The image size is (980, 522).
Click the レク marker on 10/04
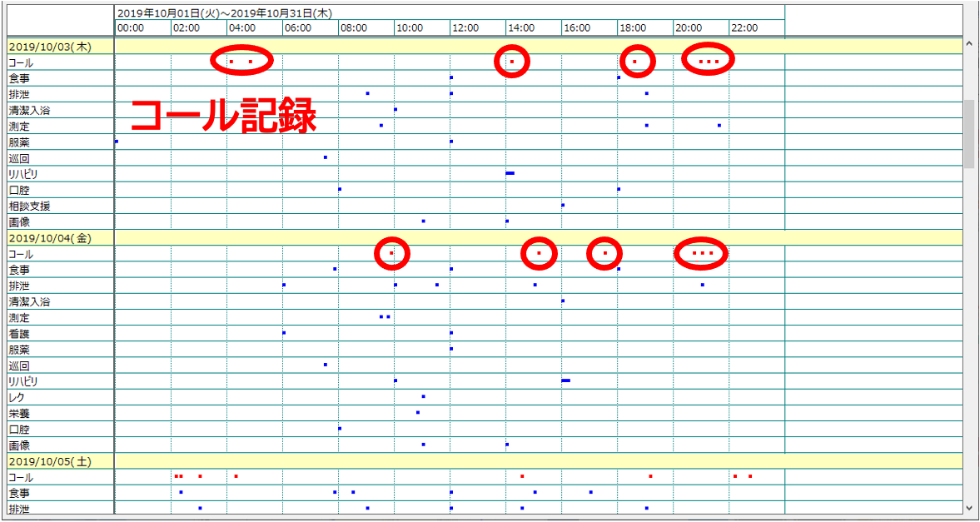[423, 396]
